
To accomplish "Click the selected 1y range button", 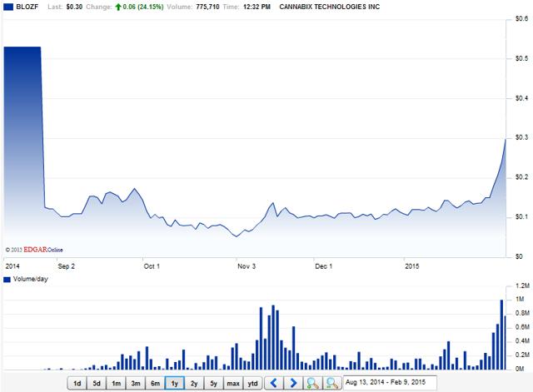I will click(x=175, y=383).
